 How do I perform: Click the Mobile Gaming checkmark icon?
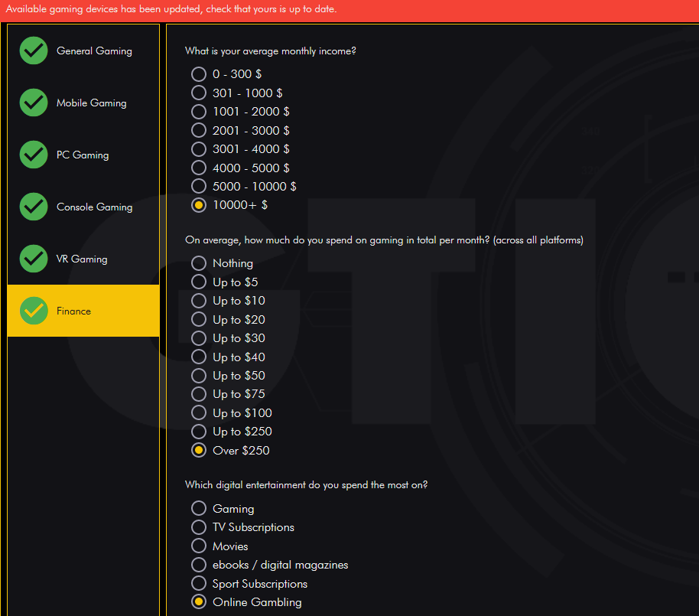34,103
